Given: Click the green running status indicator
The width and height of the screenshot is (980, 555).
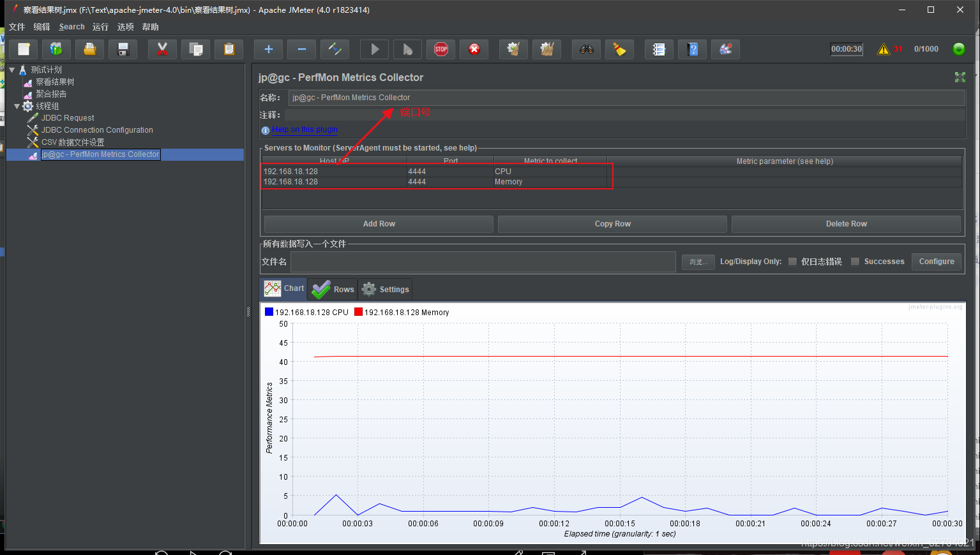Looking at the screenshot, I should (959, 49).
